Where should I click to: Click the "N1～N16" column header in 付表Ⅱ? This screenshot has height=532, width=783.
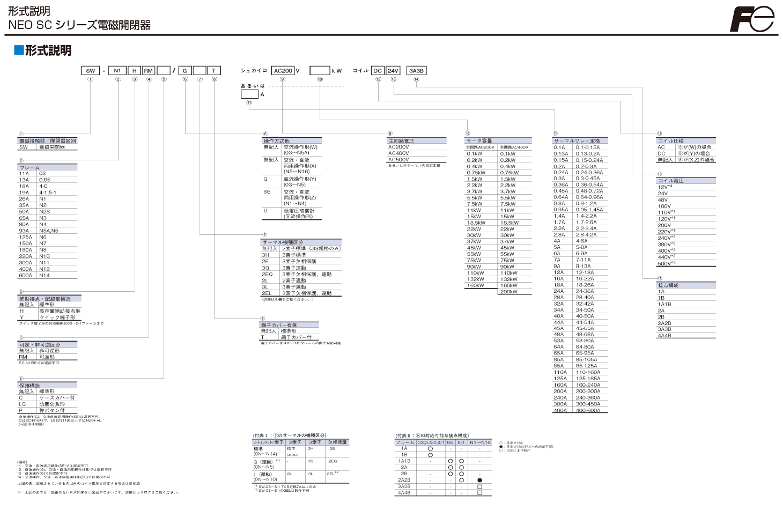point(480,442)
